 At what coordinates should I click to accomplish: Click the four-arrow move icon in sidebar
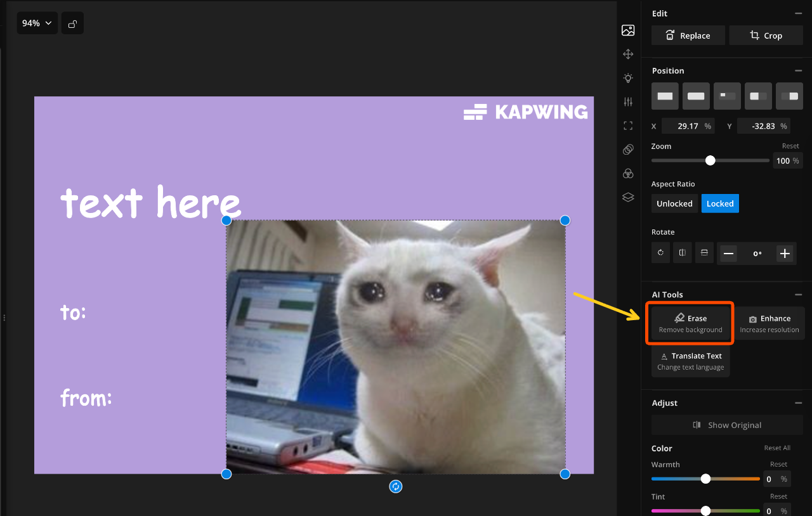628,55
